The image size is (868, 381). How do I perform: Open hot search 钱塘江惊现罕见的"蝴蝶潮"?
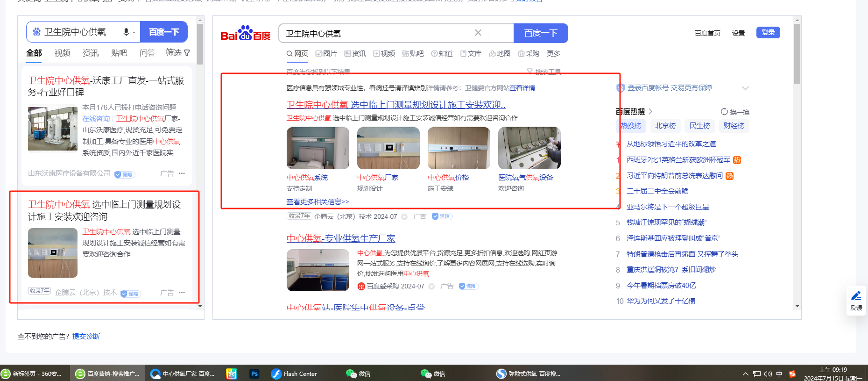coord(666,223)
